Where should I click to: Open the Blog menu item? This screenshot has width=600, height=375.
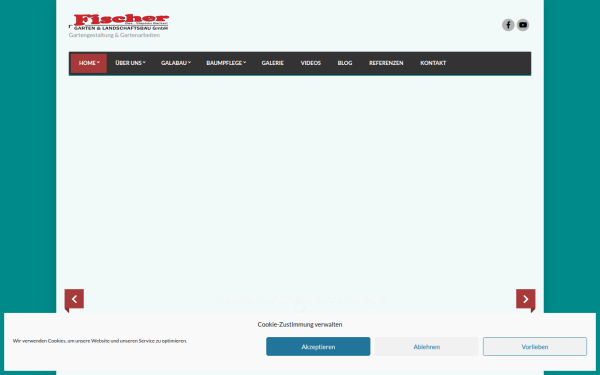click(344, 63)
